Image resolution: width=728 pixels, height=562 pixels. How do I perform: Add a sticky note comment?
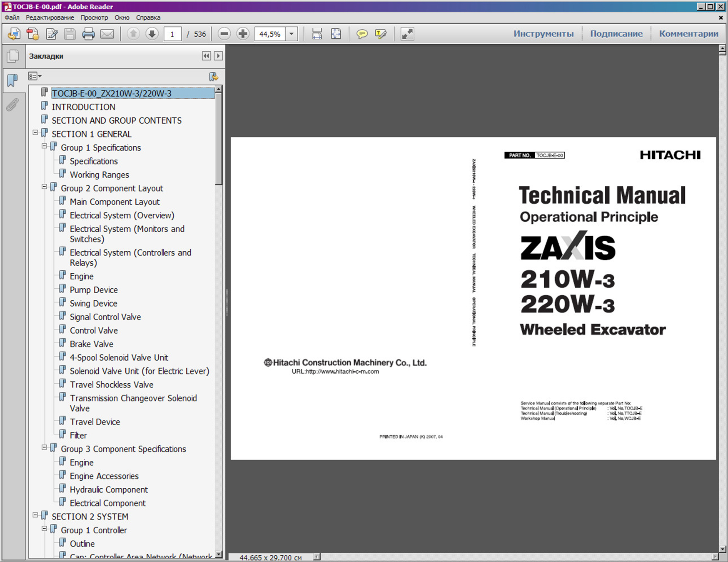pos(362,34)
